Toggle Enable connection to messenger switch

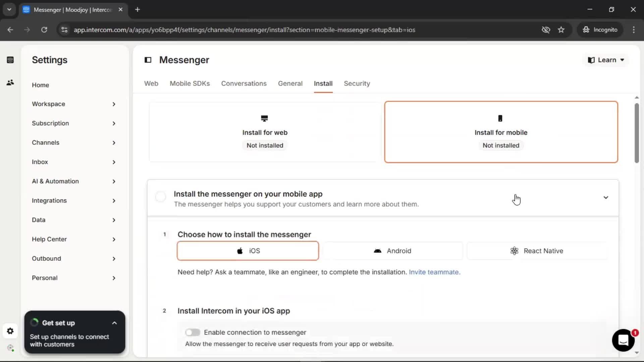(x=193, y=333)
